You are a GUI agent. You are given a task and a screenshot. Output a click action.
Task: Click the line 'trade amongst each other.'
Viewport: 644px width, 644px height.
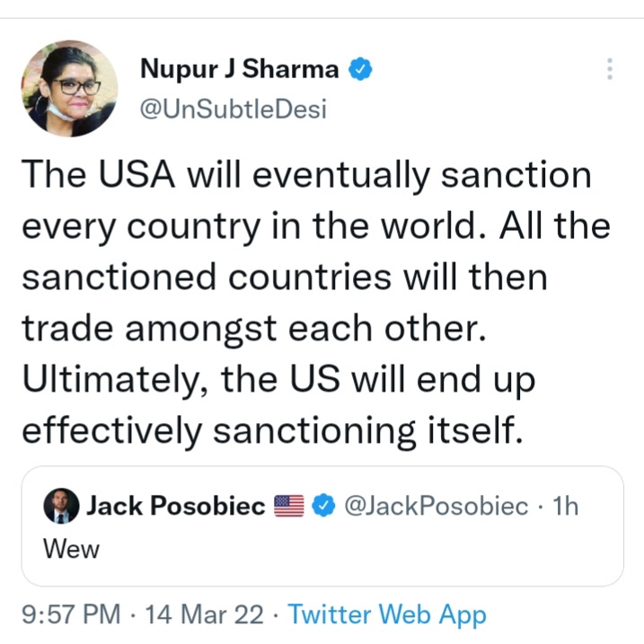click(252, 329)
